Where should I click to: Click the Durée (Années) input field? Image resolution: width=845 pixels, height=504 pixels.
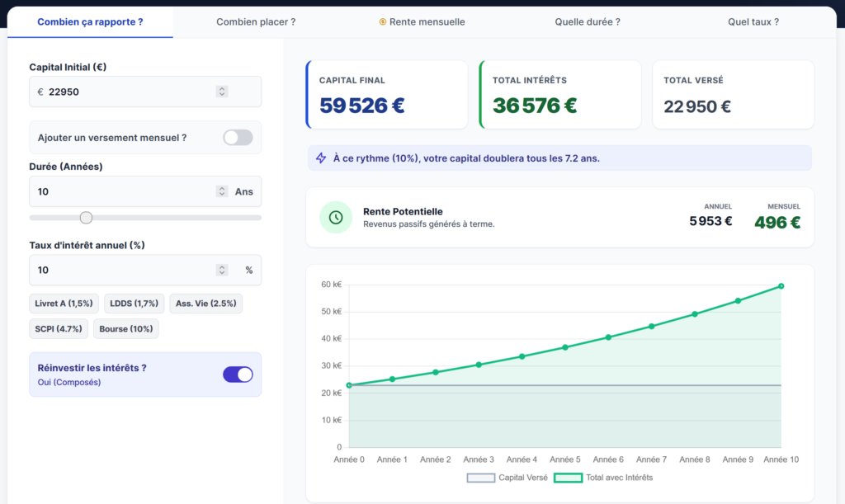click(145, 191)
